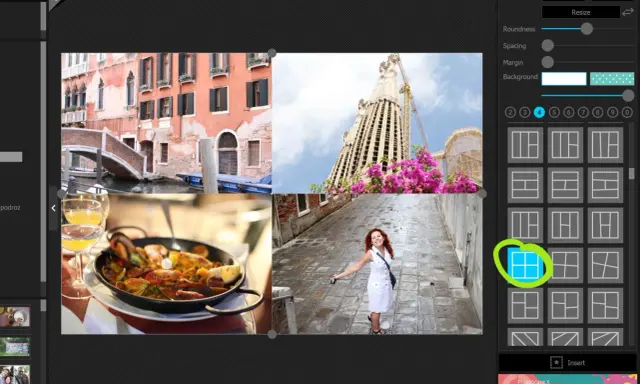Screen dimensions: 640x384
Task: Select the Venice canal photo in collage
Action: pyautogui.click(x=167, y=123)
